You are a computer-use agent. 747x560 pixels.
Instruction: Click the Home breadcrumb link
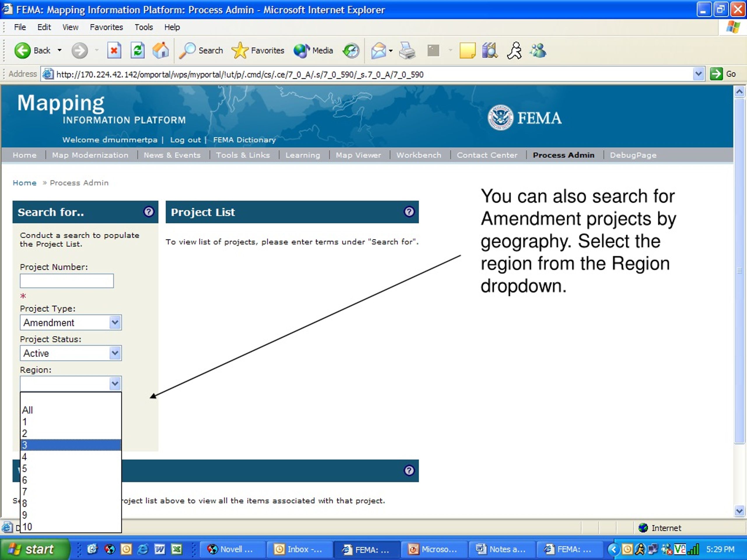[24, 183]
